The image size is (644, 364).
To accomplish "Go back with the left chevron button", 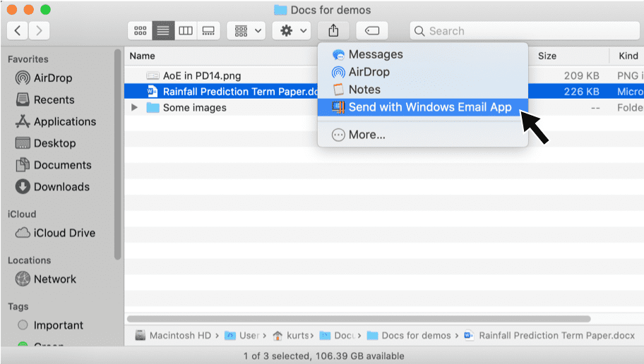I will point(17,31).
